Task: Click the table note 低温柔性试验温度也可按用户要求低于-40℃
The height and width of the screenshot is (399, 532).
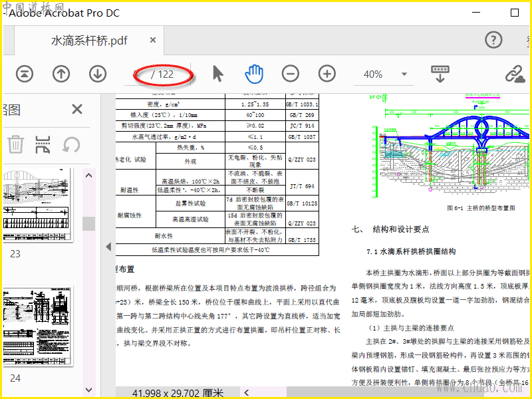Action: [x=210, y=250]
